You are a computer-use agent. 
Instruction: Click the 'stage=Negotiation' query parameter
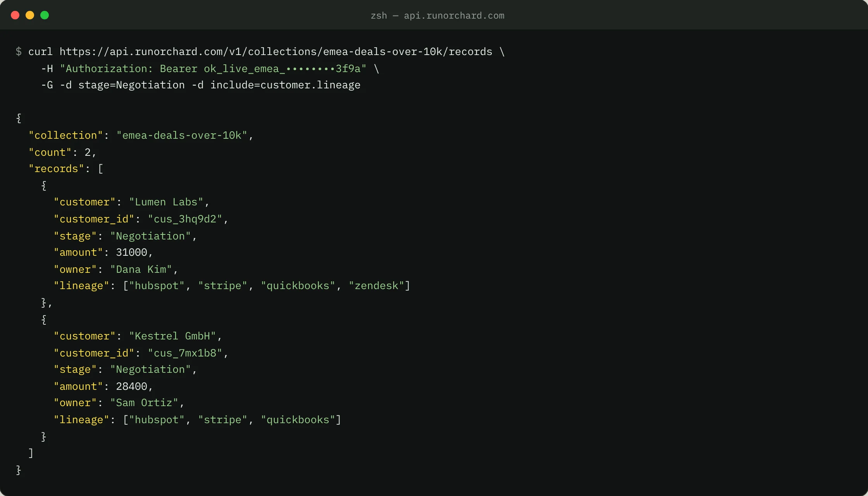tap(132, 85)
